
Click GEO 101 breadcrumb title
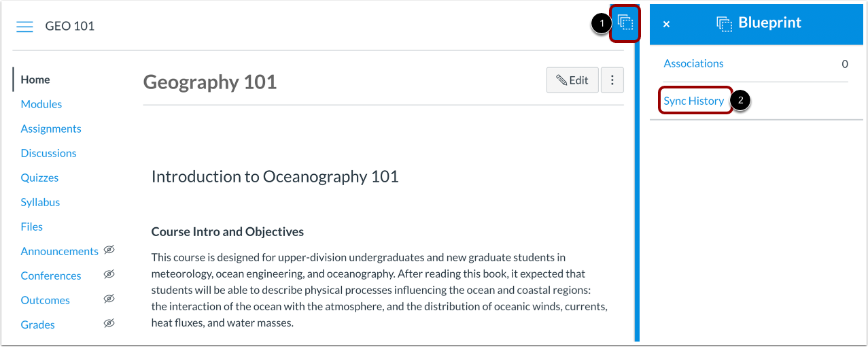pyautogui.click(x=69, y=27)
